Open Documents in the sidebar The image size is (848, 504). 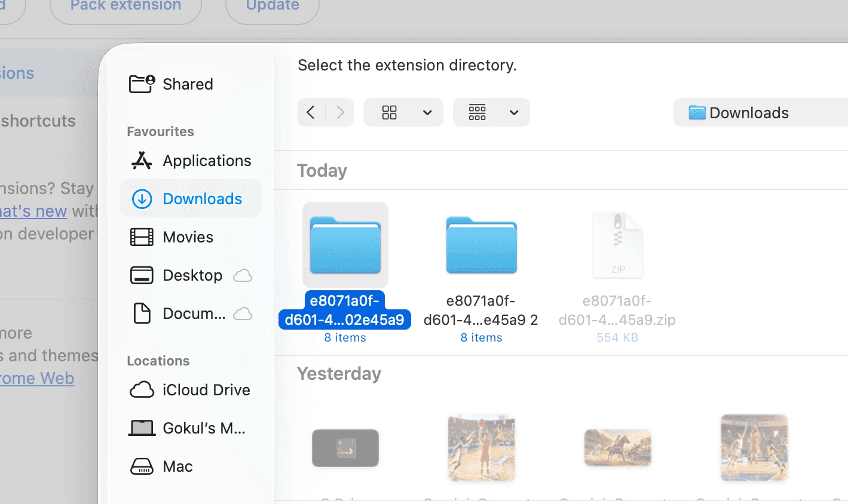[x=190, y=314]
